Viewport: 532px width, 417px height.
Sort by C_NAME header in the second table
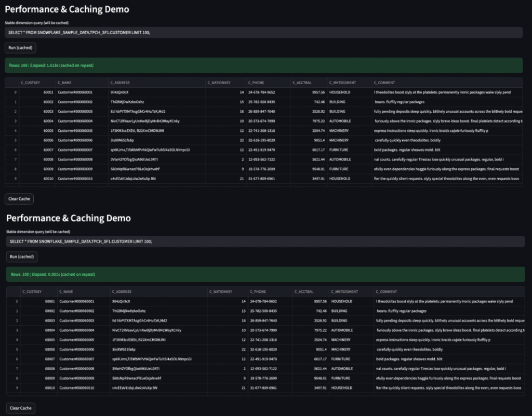coord(66,292)
